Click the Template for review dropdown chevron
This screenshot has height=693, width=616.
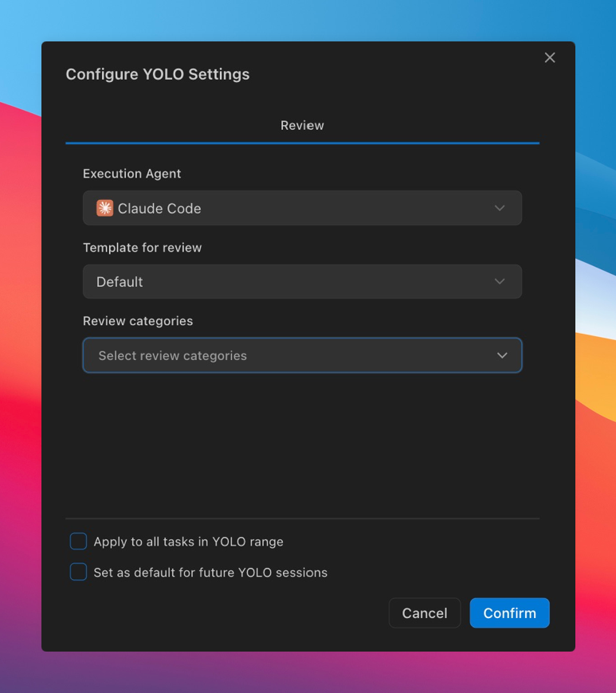[500, 281]
